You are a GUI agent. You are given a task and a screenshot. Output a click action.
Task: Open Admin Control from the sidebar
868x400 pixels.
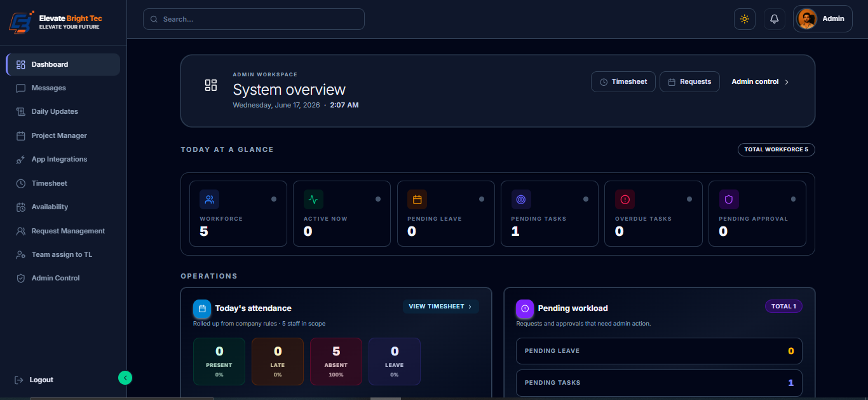(x=63, y=279)
